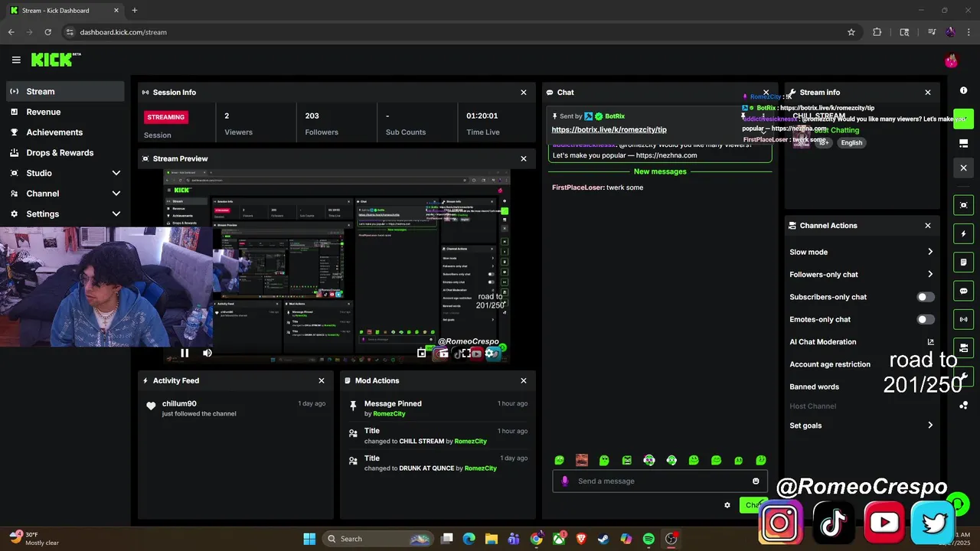Open Steam from the taskbar
This screenshot has width=980, height=551.
click(x=604, y=539)
